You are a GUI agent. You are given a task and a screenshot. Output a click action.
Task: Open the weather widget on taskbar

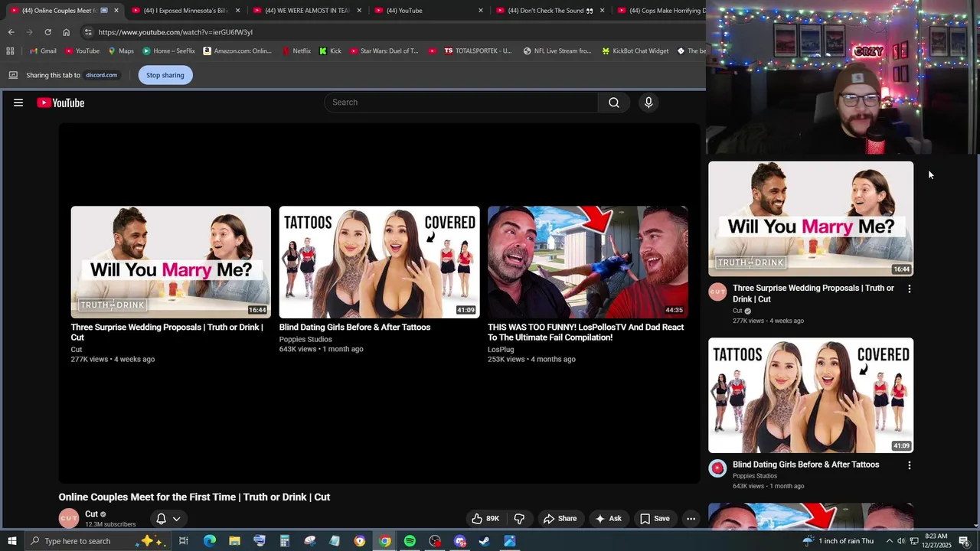[838, 541]
